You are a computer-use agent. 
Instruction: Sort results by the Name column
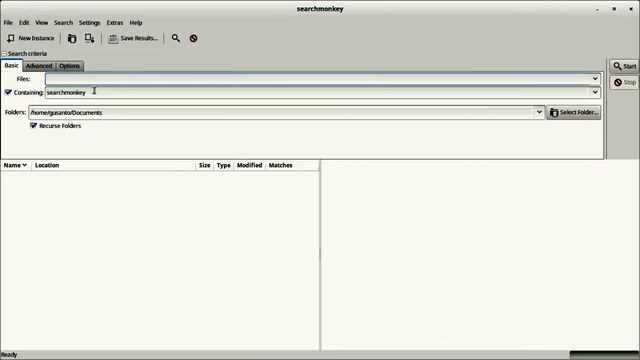point(16,165)
